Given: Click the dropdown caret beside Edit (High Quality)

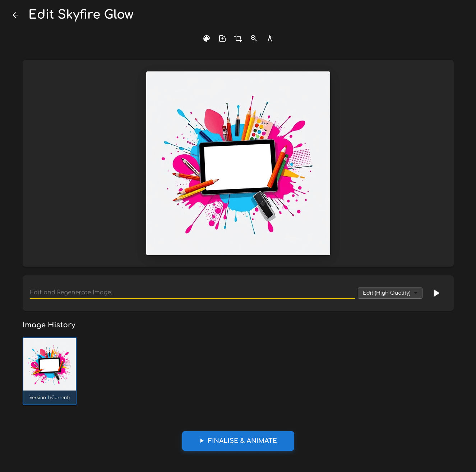Looking at the screenshot, I should (416, 293).
